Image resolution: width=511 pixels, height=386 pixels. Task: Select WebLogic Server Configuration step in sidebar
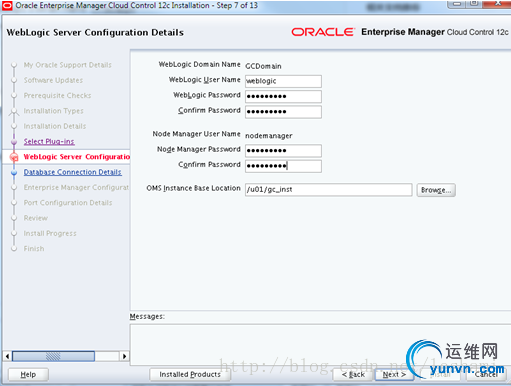click(x=77, y=157)
